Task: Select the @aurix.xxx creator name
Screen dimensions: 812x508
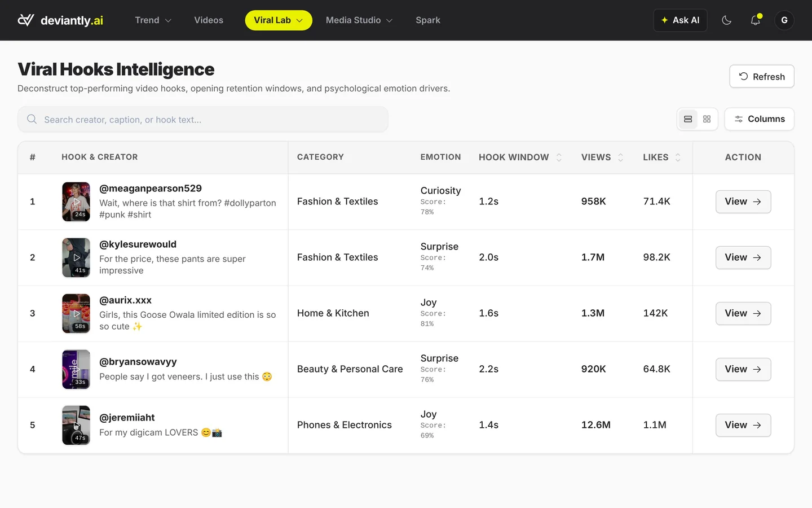Action: pyautogui.click(x=125, y=300)
